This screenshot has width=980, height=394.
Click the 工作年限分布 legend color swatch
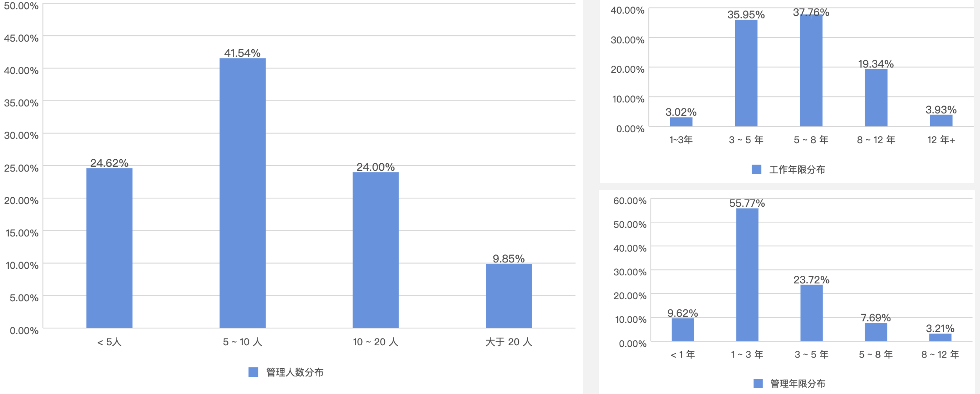[x=757, y=169]
